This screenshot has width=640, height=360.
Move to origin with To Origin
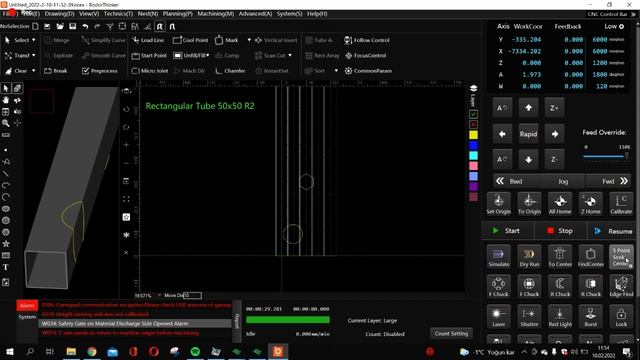tap(529, 204)
